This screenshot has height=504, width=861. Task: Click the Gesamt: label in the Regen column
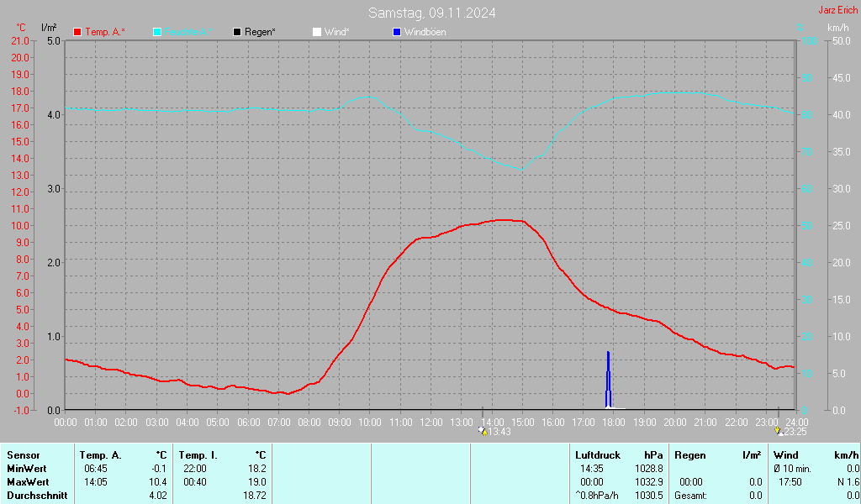point(691,496)
